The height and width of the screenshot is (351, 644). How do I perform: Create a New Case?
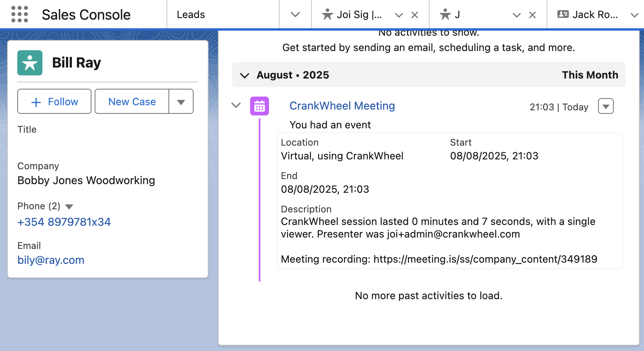(x=132, y=102)
